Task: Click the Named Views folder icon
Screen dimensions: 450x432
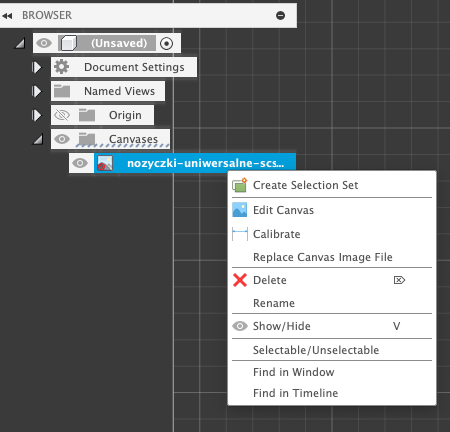Action: coord(62,91)
